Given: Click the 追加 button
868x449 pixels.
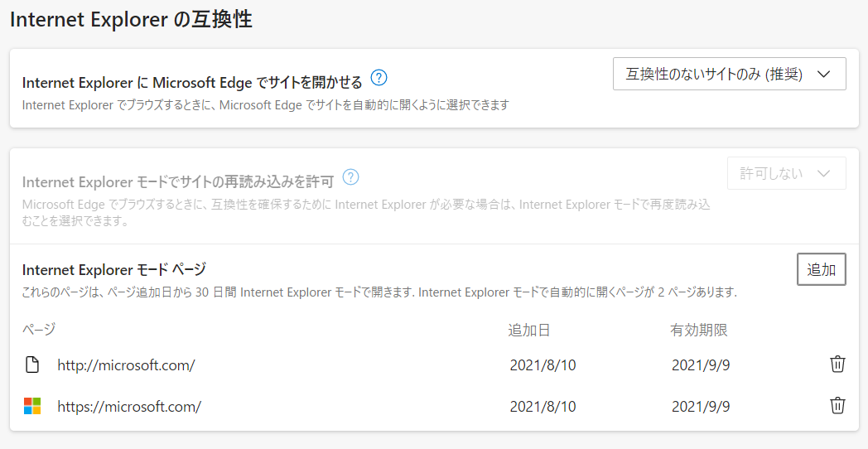Looking at the screenshot, I should 822,269.
